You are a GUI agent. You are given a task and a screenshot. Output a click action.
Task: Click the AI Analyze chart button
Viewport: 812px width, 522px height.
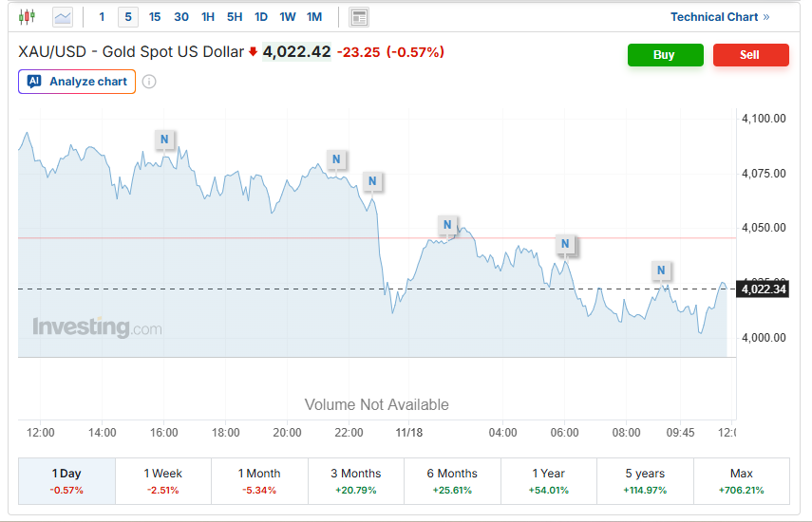(77, 82)
